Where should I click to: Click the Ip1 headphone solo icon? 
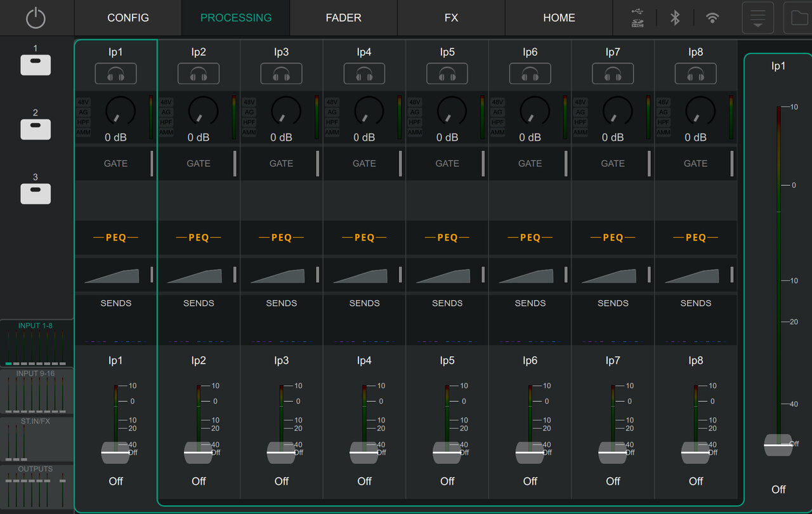coord(115,74)
